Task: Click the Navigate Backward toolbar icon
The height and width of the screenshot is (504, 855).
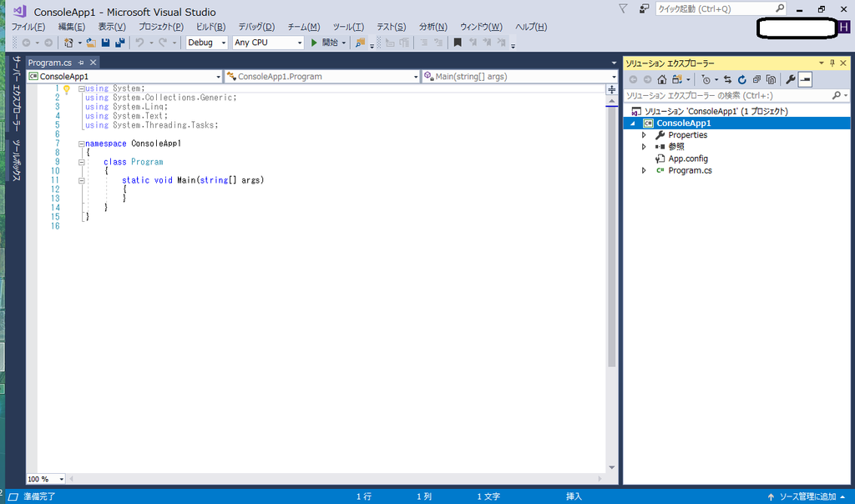Action: pos(26,43)
